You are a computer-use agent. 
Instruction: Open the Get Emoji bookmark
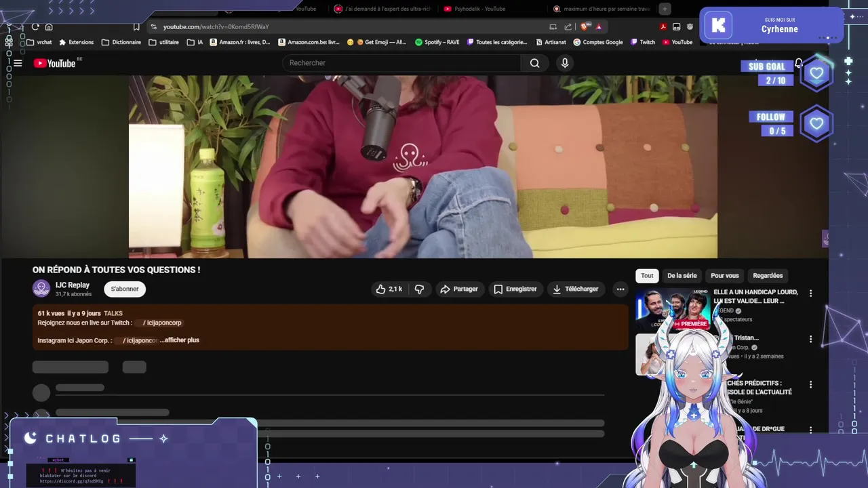tap(376, 42)
